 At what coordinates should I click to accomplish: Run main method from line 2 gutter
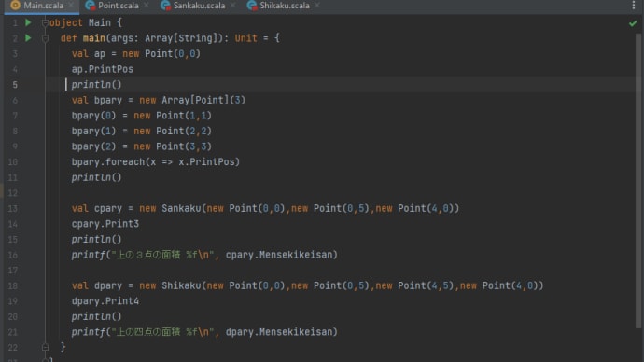pyautogui.click(x=28, y=38)
